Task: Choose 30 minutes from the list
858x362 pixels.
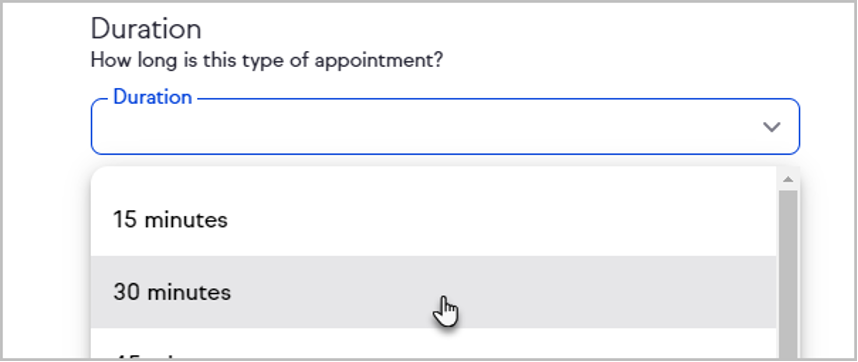Action: point(433,292)
